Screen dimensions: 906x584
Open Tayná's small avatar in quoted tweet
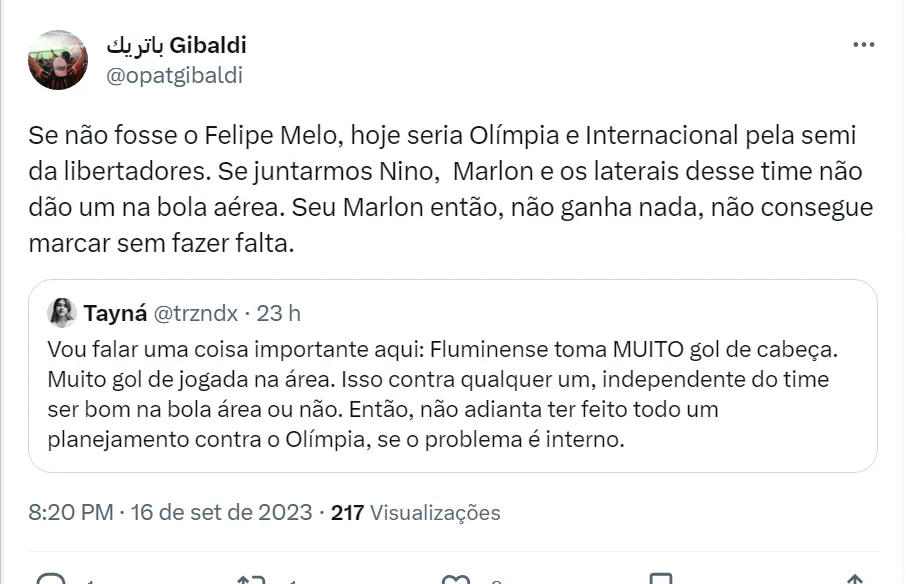[62, 313]
